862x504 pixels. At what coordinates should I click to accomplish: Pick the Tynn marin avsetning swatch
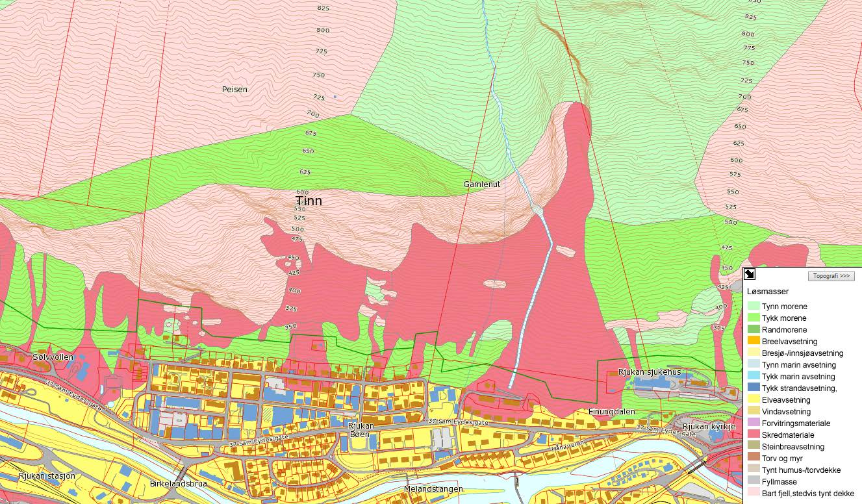753,365
